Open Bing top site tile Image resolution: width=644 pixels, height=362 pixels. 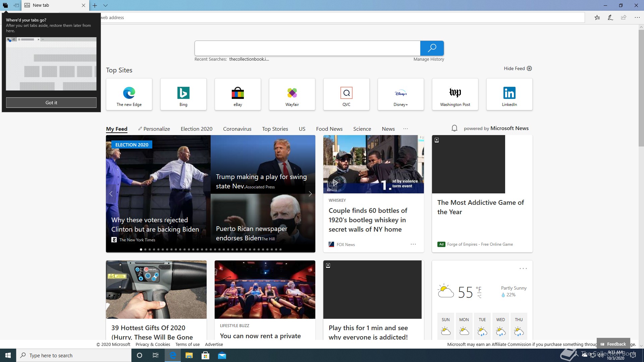pos(183,94)
